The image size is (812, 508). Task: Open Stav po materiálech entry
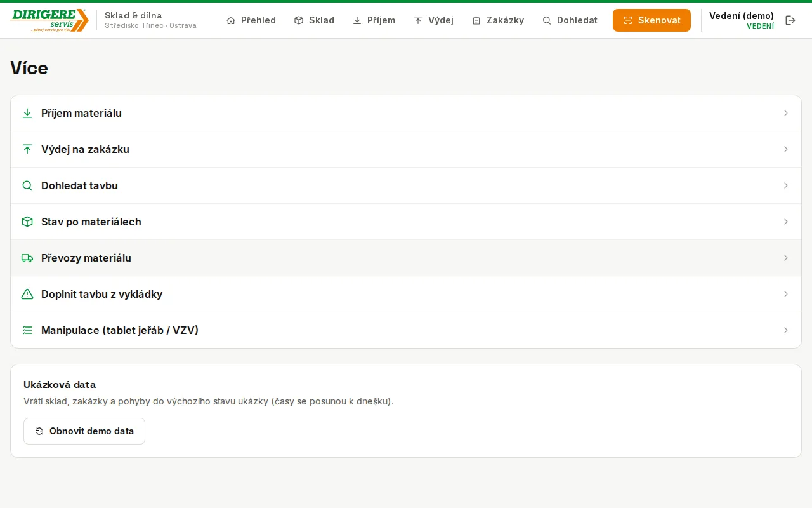406,222
